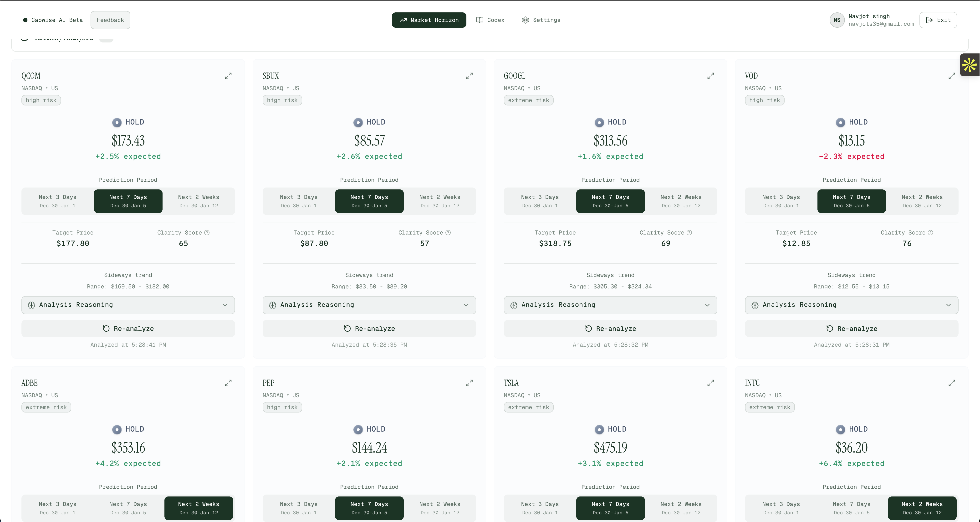
Task: Click the Feedback button
Action: click(110, 20)
